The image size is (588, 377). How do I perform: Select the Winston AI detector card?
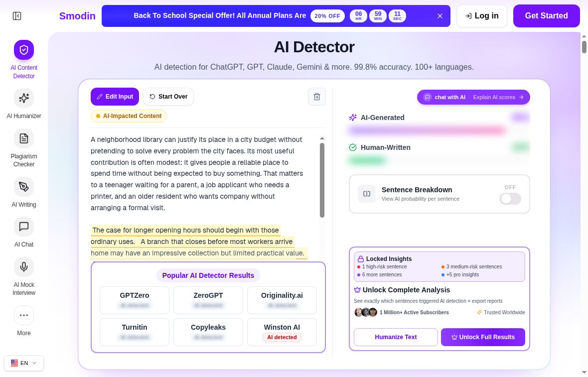282,332
